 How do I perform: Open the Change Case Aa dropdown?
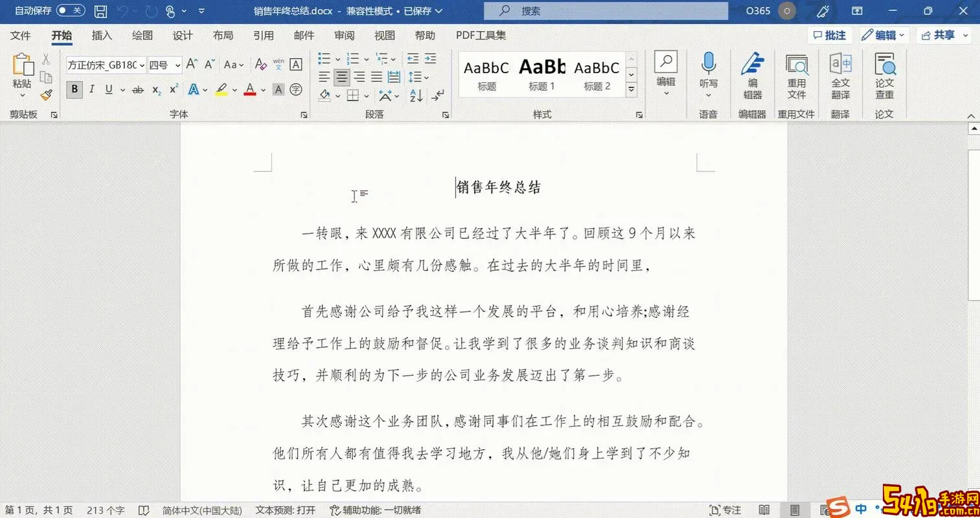[x=234, y=64]
